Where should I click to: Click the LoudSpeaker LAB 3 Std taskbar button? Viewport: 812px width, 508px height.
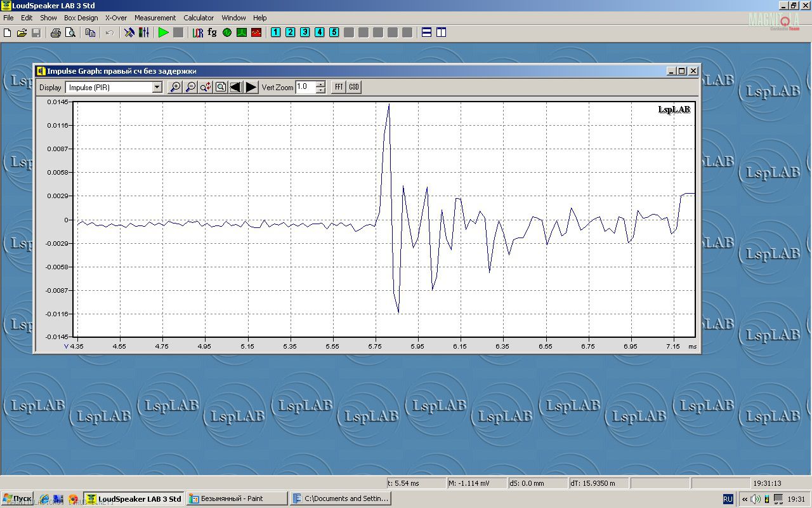[x=134, y=498]
